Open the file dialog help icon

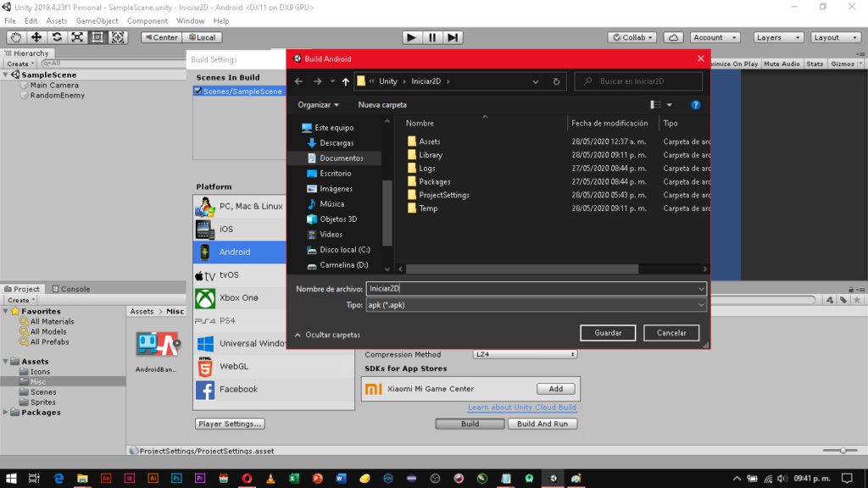695,104
